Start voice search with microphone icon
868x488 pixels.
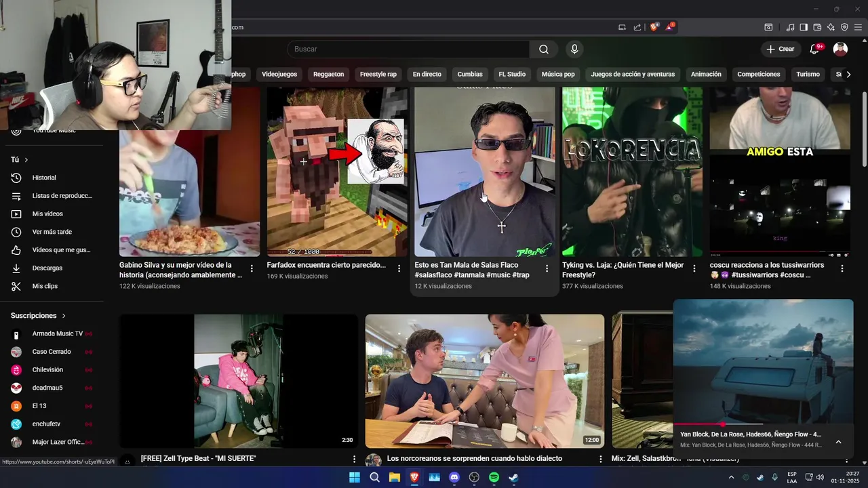(574, 49)
